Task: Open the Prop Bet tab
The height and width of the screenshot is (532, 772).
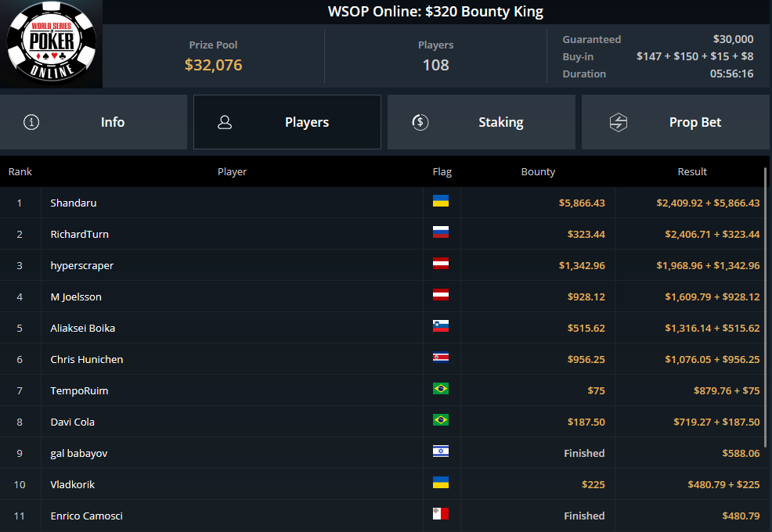Action: [x=676, y=122]
